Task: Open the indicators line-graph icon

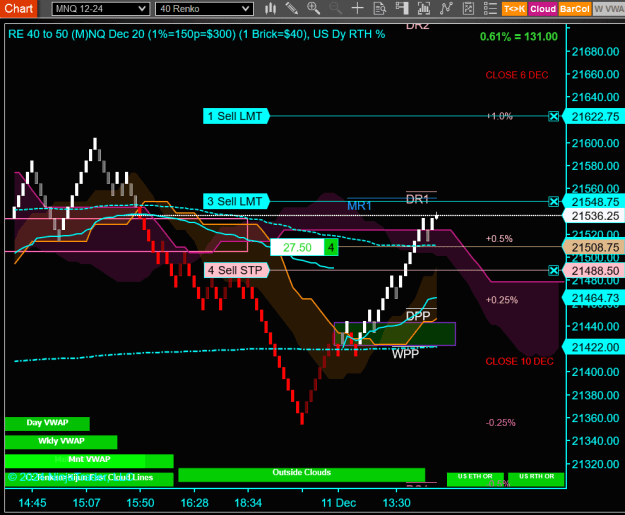Action: [x=446, y=8]
